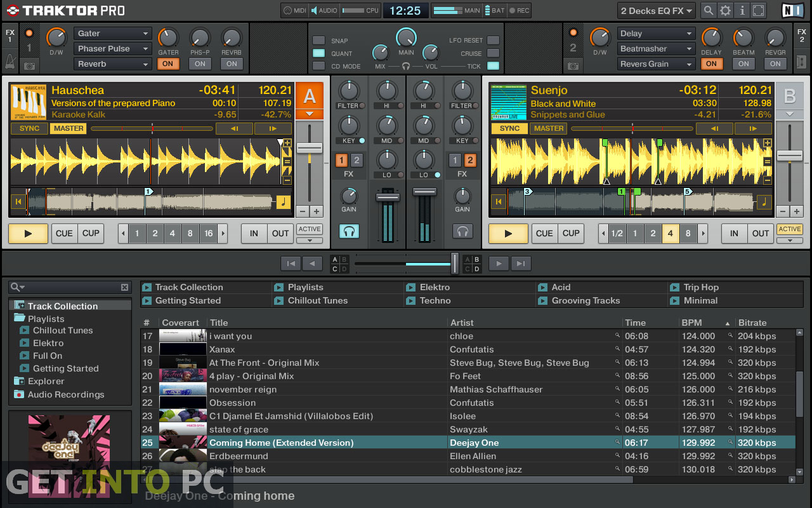Open the Acid favorite
Image resolution: width=812 pixels, height=508 pixels.
click(x=561, y=287)
